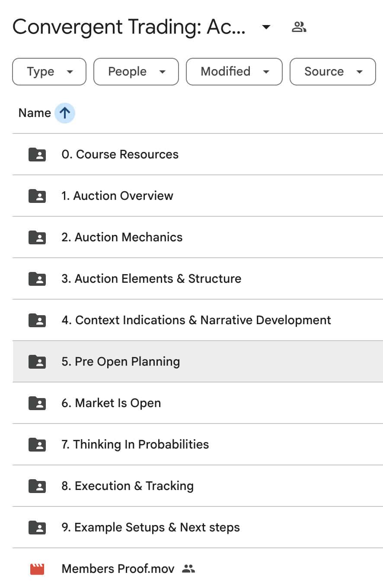Click the shared people icon beside Members Proof.mov
383x588 pixels.
coord(188,569)
